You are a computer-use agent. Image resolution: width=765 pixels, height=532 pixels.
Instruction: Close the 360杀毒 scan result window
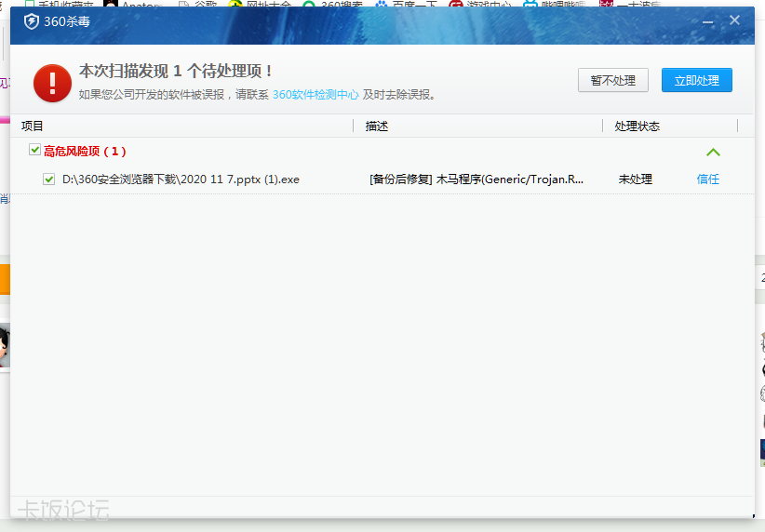point(734,20)
